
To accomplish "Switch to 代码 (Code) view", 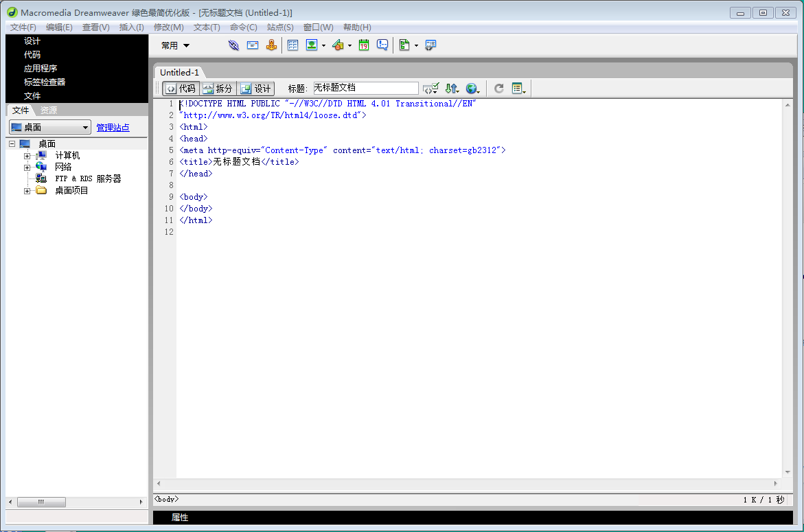I will [x=181, y=89].
